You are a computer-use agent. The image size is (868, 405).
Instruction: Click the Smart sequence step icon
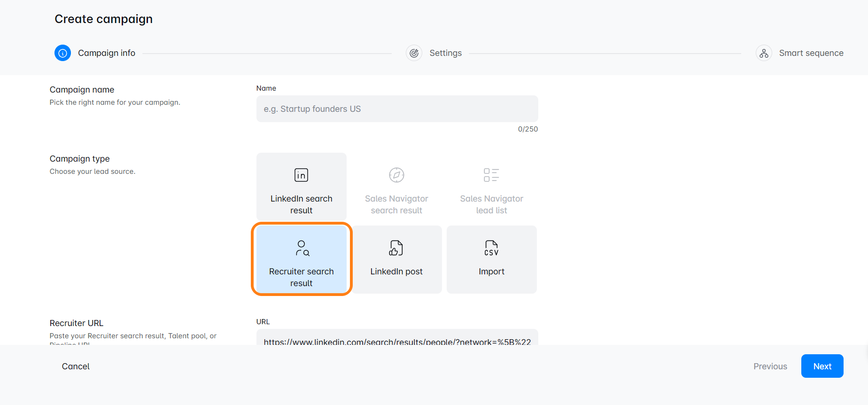click(x=764, y=53)
